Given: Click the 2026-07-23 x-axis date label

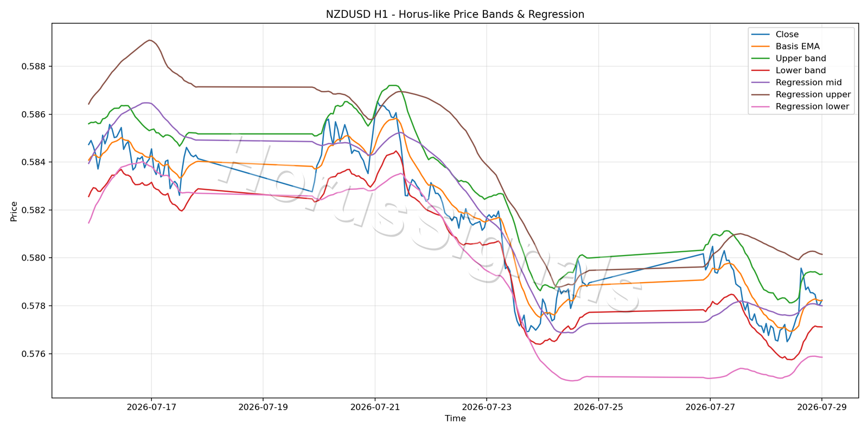Looking at the screenshot, I should click(x=487, y=407).
